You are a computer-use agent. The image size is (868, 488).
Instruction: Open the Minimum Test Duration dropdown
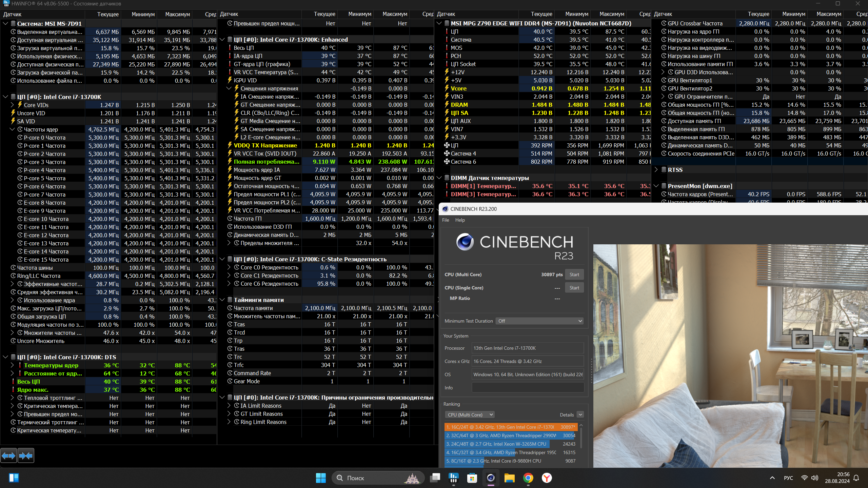pyautogui.click(x=539, y=321)
